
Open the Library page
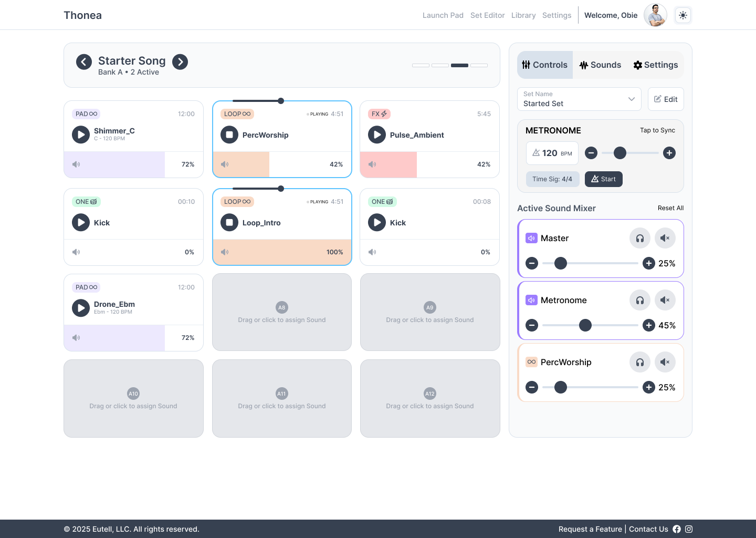click(x=523, y=15)
